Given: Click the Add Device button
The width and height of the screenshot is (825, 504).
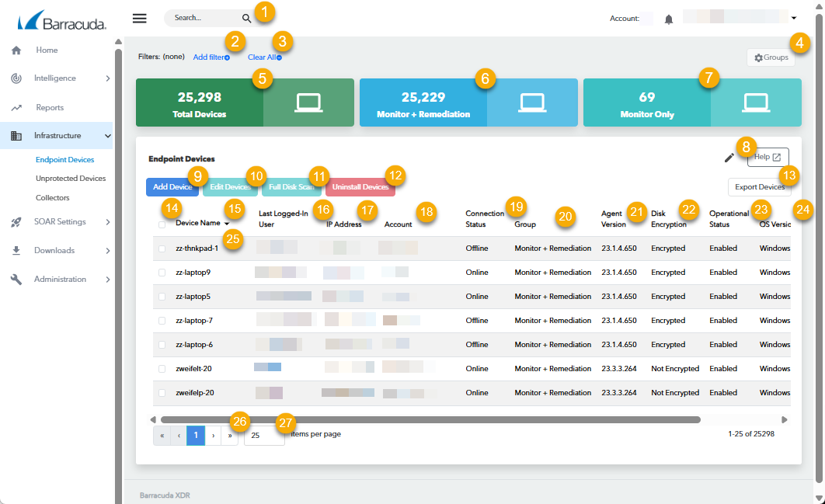Looking at the screenshot, I should point(172,186).
